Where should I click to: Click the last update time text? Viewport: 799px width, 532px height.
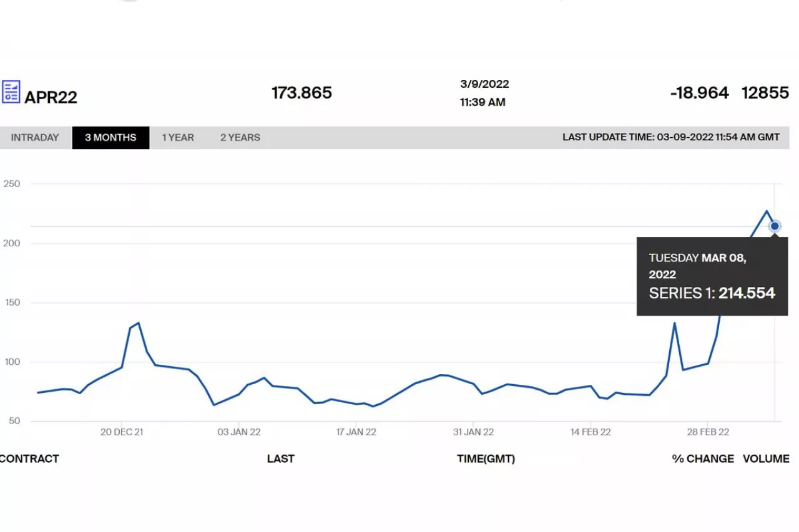[x=670, y=137]
